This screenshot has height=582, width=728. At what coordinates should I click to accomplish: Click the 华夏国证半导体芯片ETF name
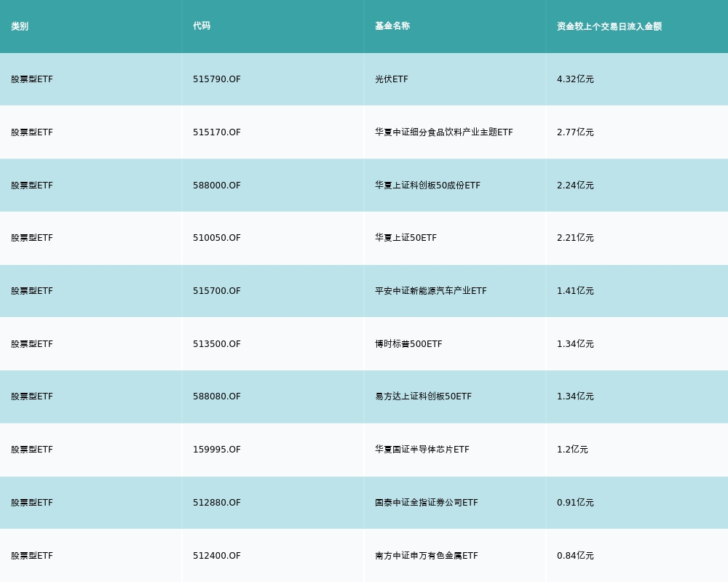(x=422, y=450)
